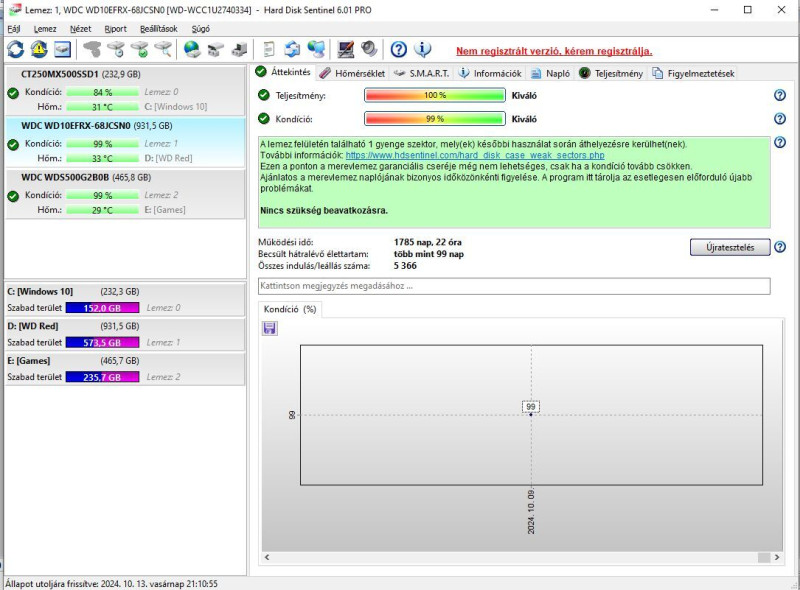Viewport: 800px width, 590px height.
Task: Open the Nézet menu
Action: [x=81, y=29]
